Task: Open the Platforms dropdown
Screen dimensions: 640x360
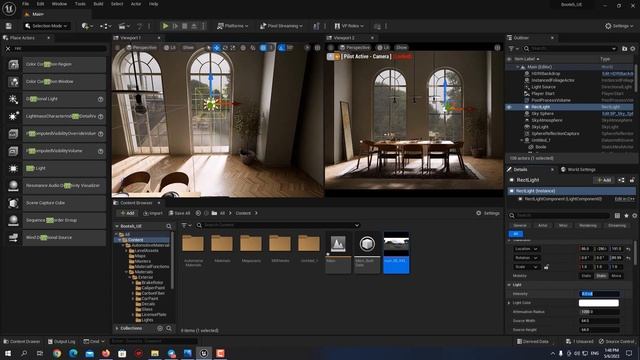Action: [x=232, y=26]
